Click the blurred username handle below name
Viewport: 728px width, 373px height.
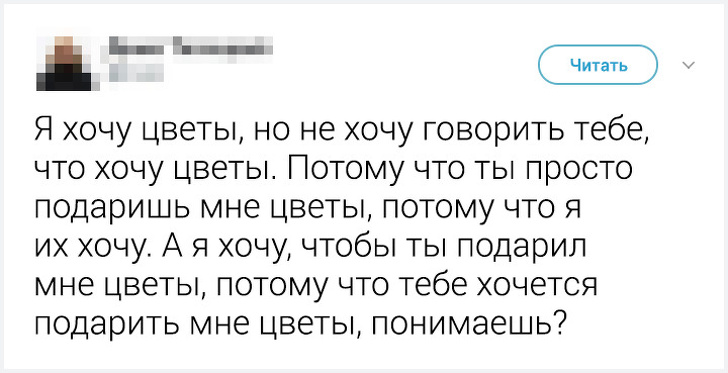click(x=136, y=73)
